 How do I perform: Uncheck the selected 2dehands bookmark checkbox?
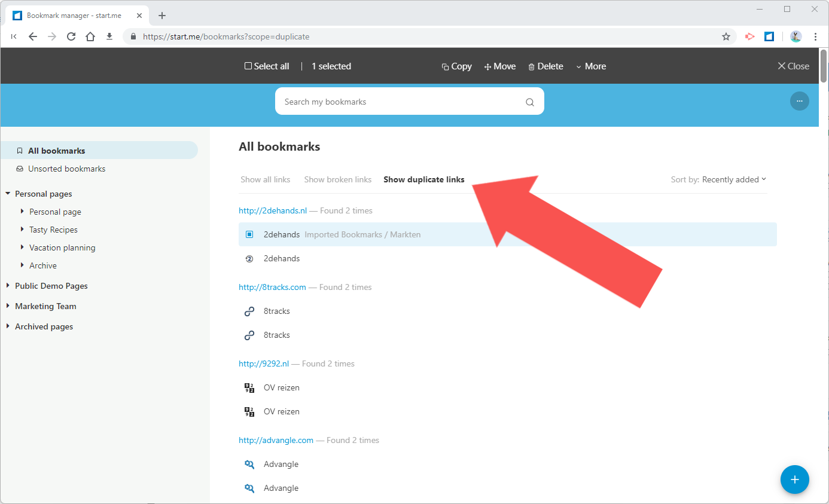coord(249,234)
